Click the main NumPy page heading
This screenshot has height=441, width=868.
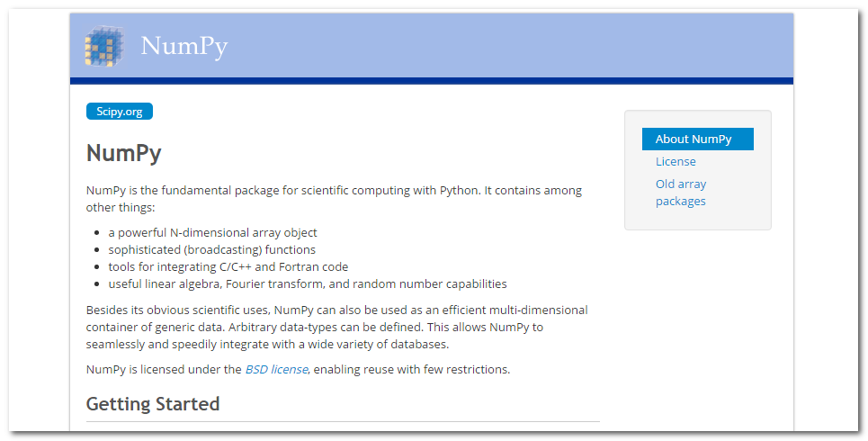(123, 153)
